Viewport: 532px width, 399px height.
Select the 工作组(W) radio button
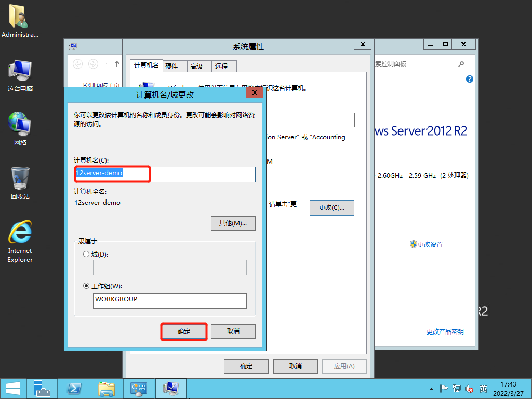pos(86,286)
